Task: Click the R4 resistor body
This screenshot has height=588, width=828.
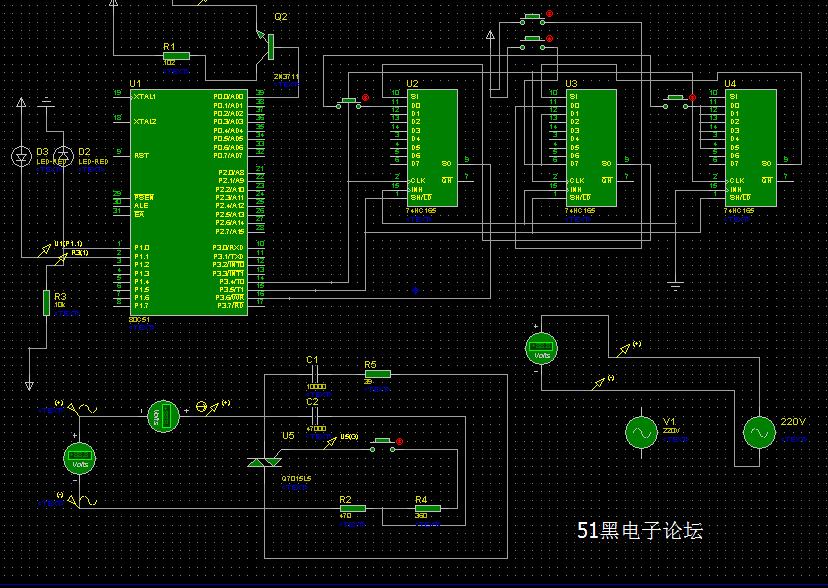Action: pyautogui.click(x=428, y=508)
